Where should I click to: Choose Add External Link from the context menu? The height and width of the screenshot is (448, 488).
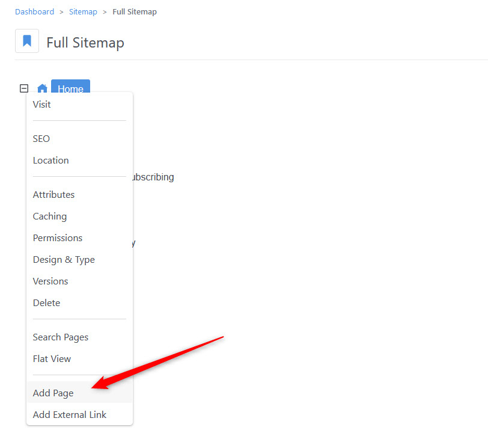click(69, 414)
